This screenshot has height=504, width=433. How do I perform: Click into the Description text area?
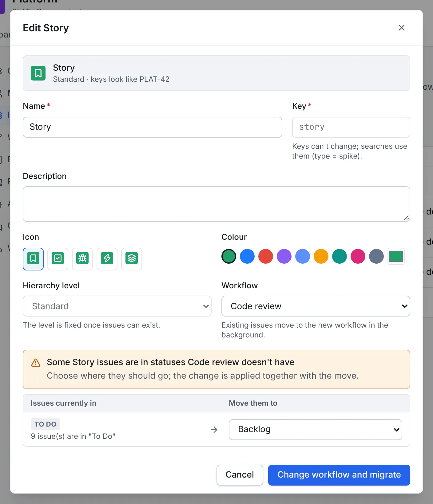(x=217, y=204)
